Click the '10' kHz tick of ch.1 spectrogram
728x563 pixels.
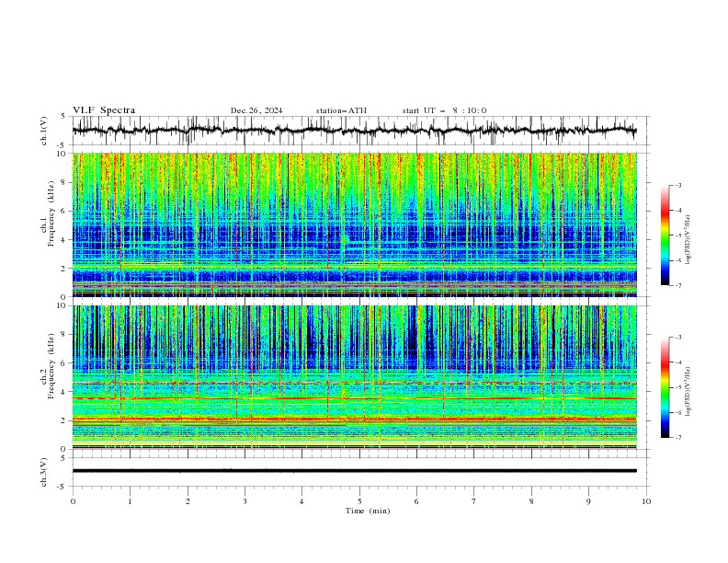pyautogui.click(x=63, y=154)
